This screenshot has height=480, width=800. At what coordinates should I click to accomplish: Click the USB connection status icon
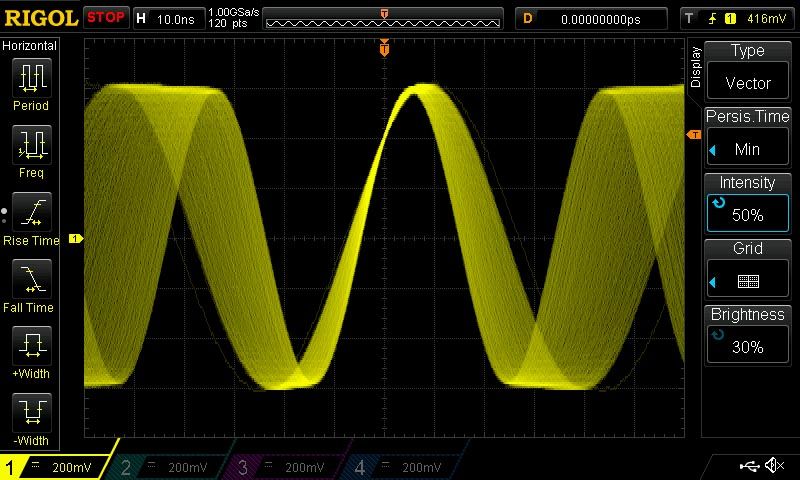coord(750,466)
